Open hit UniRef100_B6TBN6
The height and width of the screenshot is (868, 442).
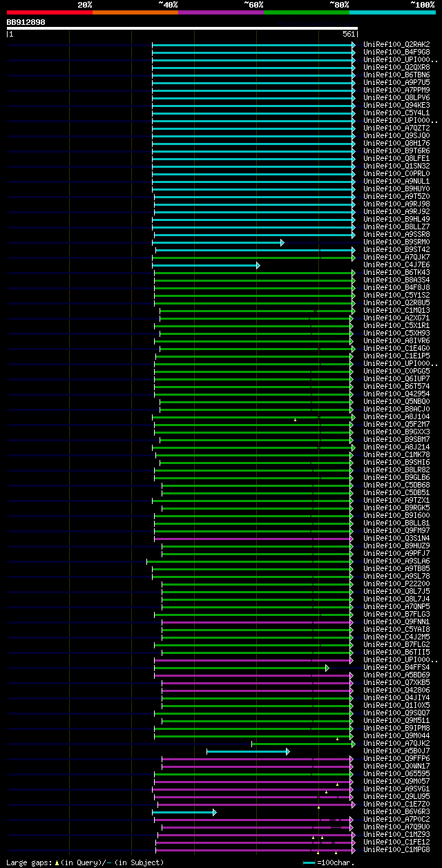point(396,75)
